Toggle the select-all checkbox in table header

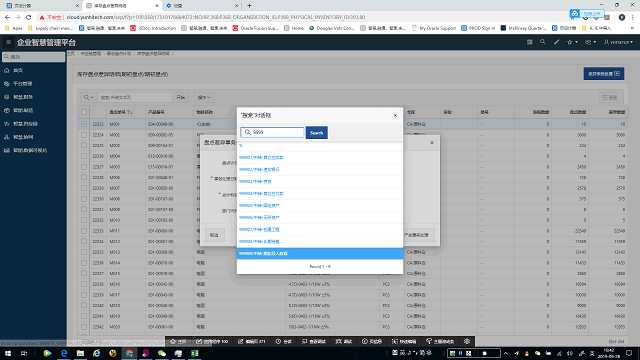(84, 112)
